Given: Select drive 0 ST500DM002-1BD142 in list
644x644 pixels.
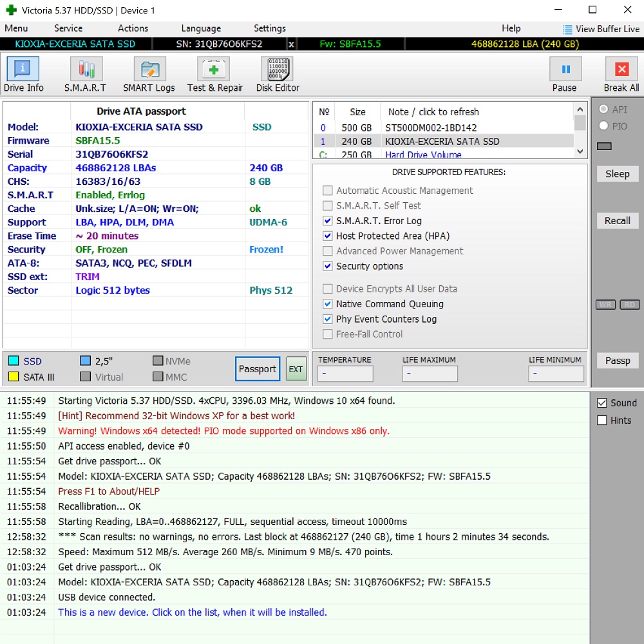Looking at the screenshot, I should (444, 128).
